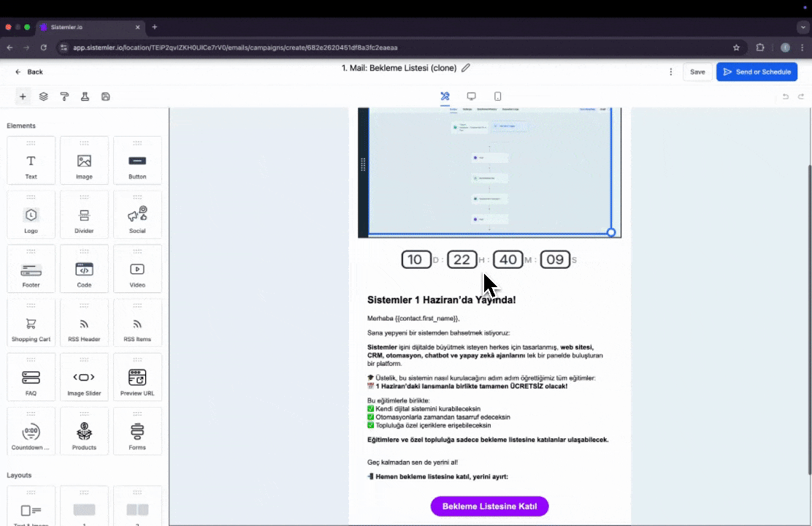812x526 pixels.
Task: Click the line 'Geç kalmadan sen de yerini al!'
Action: [413, 462]
